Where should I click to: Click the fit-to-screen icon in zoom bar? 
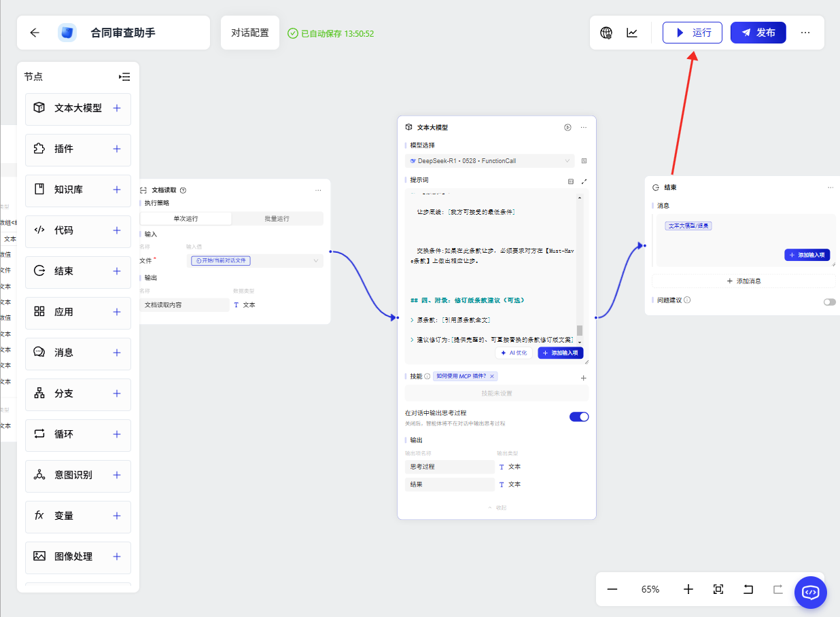pos(718,589)
